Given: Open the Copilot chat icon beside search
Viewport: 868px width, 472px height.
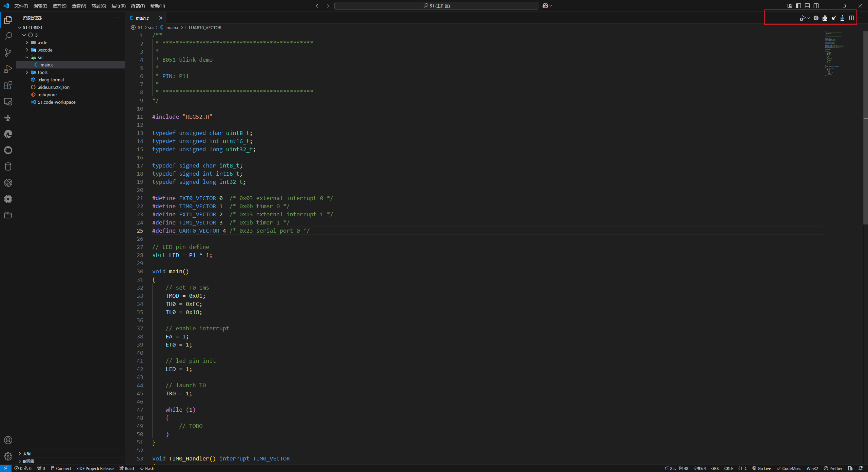Looking at the screenshot, I should tap(545, 6).
